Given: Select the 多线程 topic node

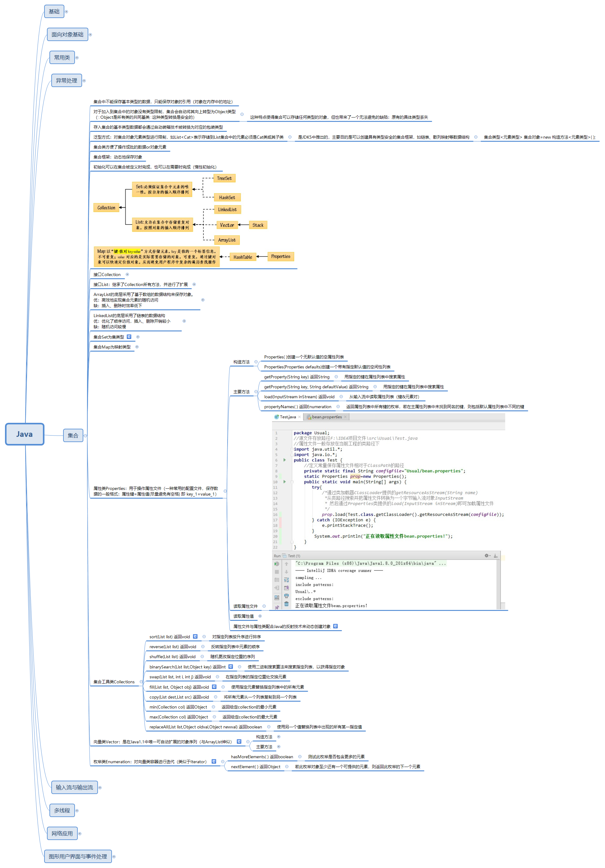Looking at the screenshot, I should point(62,810).
